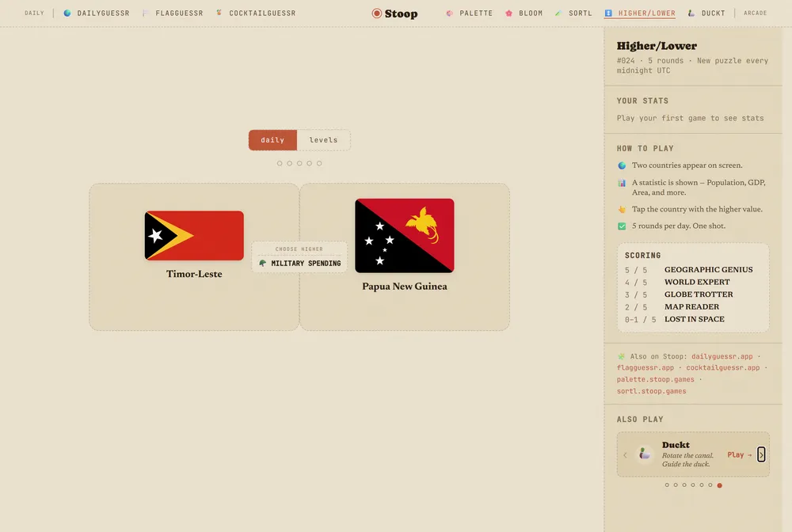Open the dailyguessr.app link
This screenshot has height=532, width=792.
[722, 356]
